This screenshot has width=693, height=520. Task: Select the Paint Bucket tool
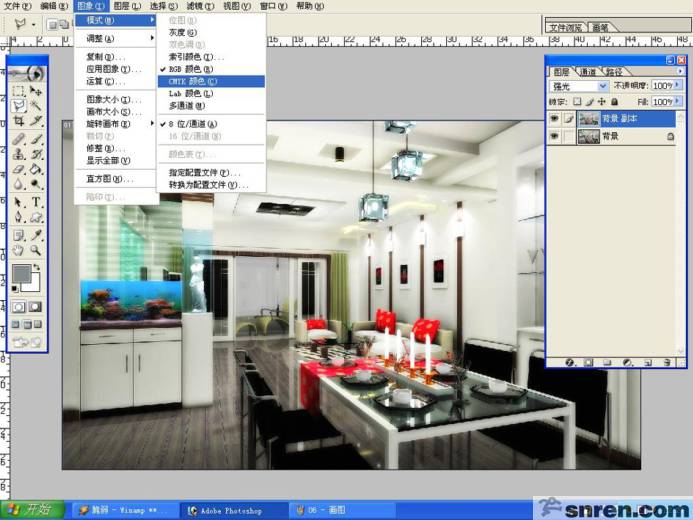tap(36, 169)
